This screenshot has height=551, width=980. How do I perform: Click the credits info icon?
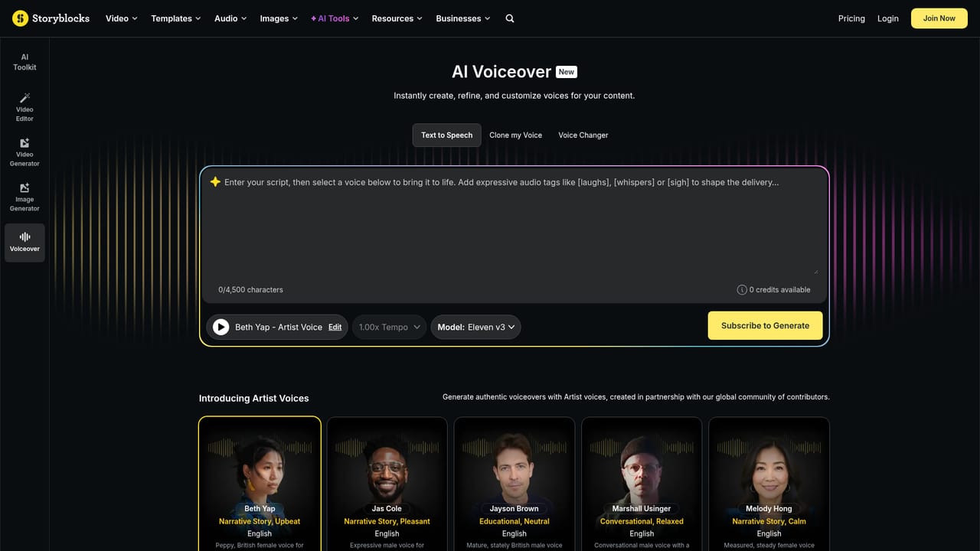point(742,290)
